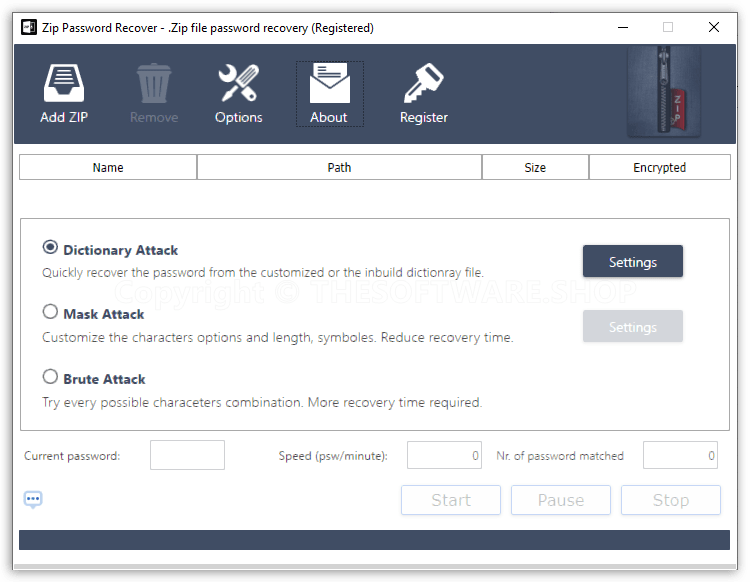Viewport: 750px width, 582px height.
Task: Click the app icon in title bar
Action: [x=28, y=28]
